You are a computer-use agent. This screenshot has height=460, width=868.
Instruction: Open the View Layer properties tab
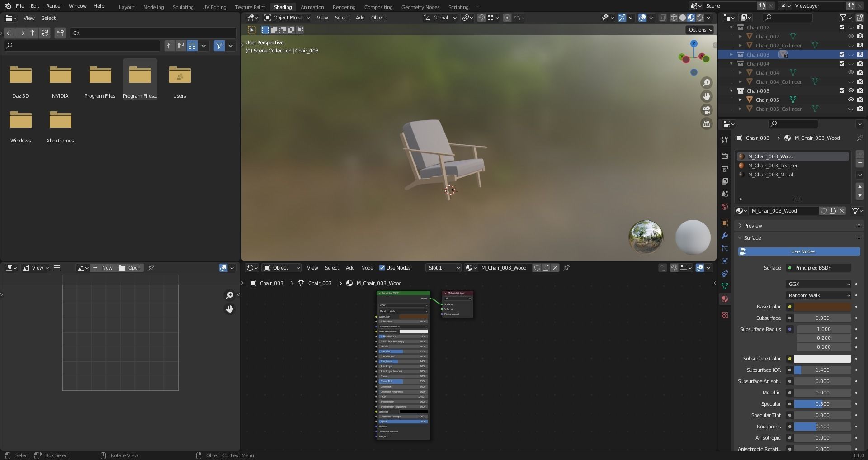725,181
